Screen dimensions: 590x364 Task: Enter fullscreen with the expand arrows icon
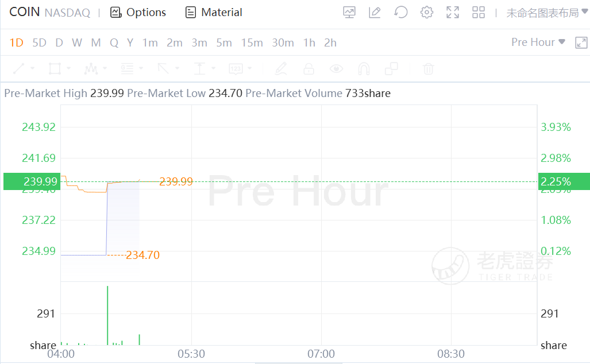(453, 12)
